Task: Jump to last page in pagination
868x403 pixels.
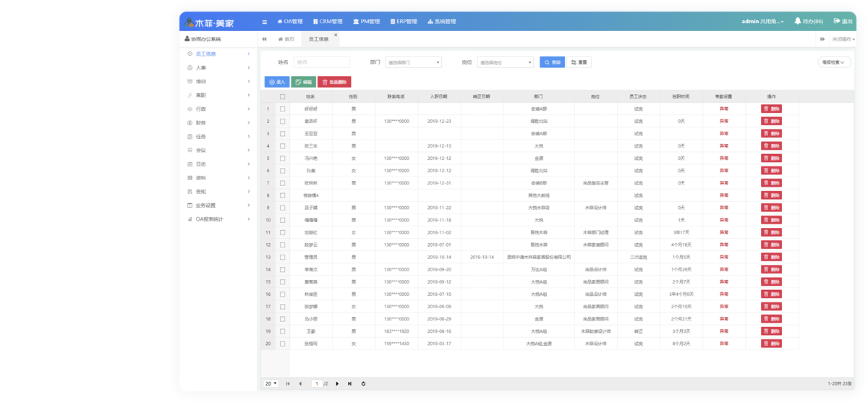Action: [x=350, y=383]
